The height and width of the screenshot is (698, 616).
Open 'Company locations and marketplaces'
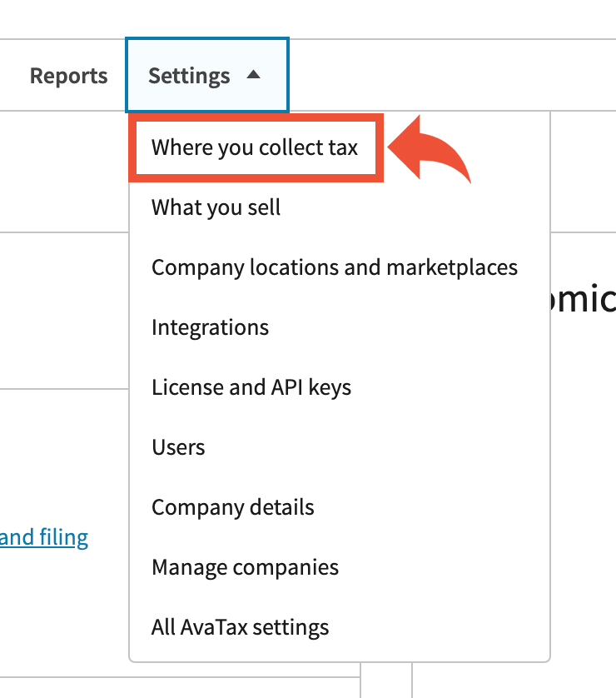click(334, 267)
